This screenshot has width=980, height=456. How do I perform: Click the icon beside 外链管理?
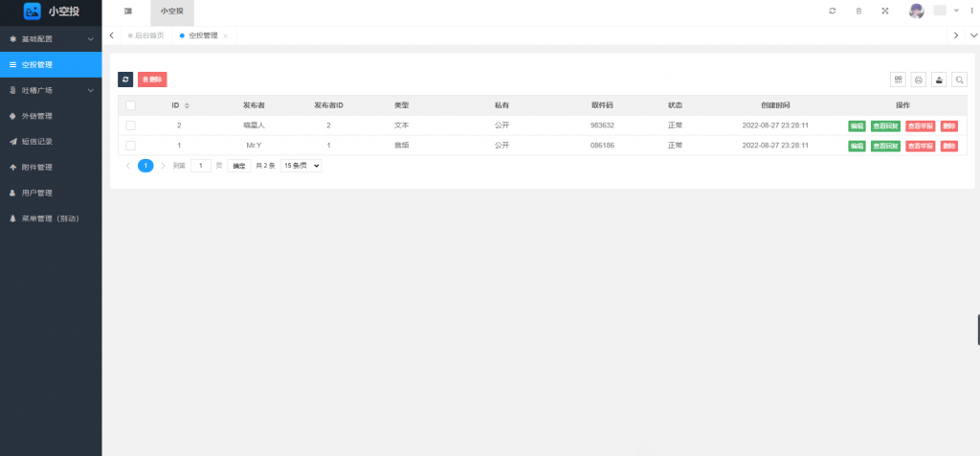click(12, 116)
